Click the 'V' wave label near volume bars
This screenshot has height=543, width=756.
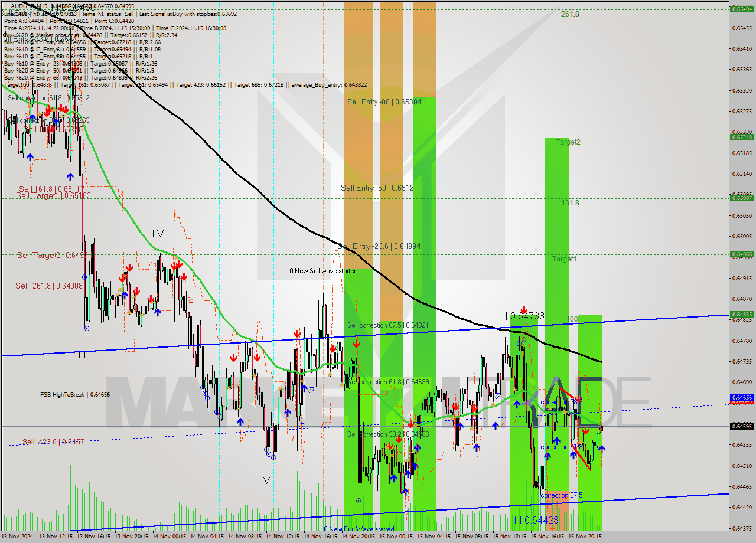267,480
